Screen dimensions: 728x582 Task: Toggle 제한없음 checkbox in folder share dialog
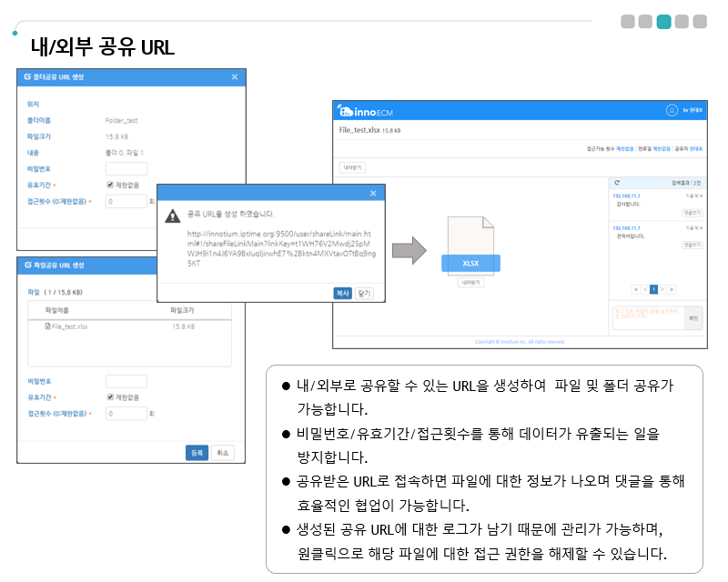point(109,185)
